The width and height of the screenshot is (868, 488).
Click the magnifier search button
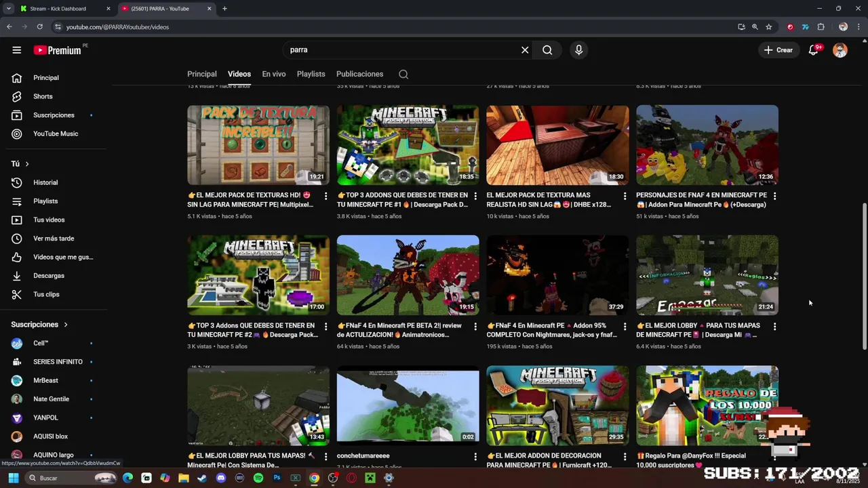547,50
